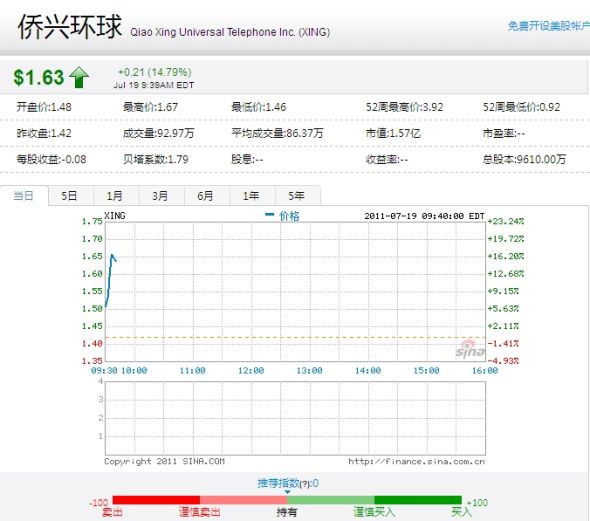Click the 卖出 rating label
Image resolution: width=590 pixels, height=521 pixels.
click(x=112, y=512)
